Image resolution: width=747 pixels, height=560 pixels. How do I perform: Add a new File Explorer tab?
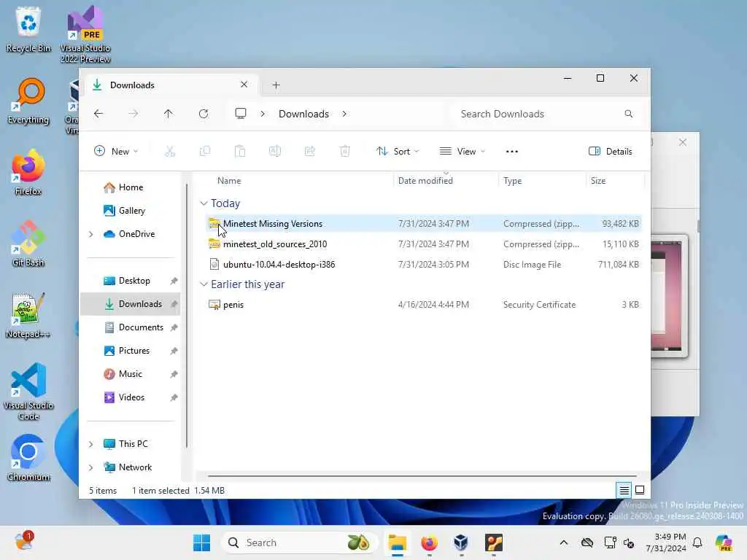[x=276, y=85]
